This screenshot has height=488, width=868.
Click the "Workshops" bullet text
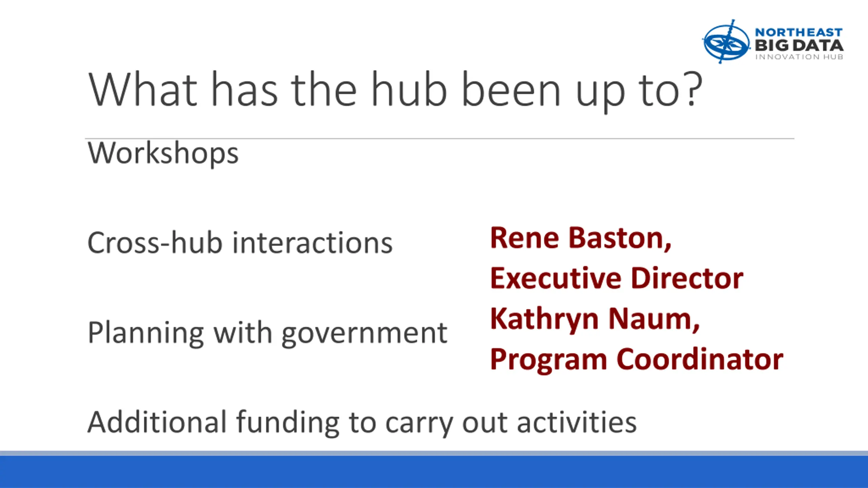[x=163, y=153]
